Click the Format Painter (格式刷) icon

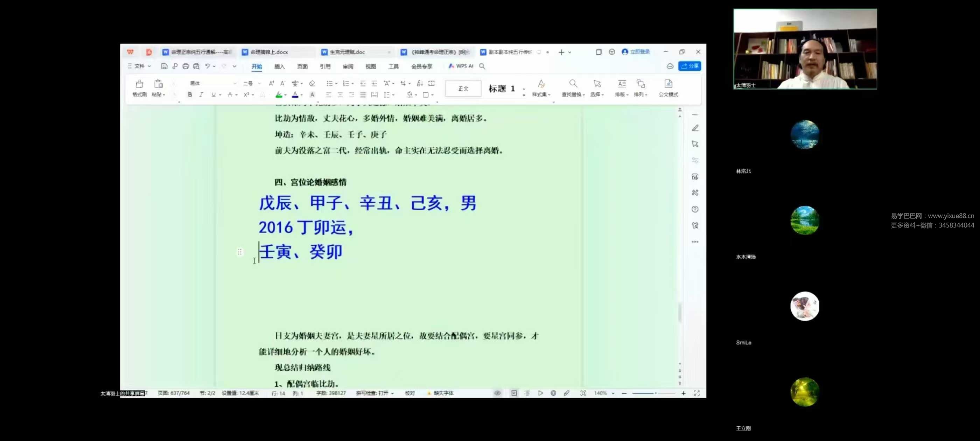coord(139,84)
